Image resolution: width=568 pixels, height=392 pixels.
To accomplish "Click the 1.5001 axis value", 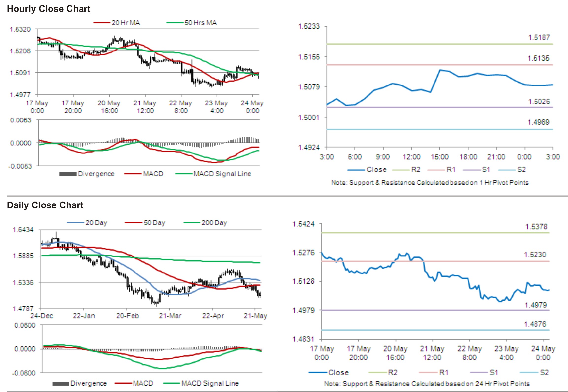I will tap(309, 118).
